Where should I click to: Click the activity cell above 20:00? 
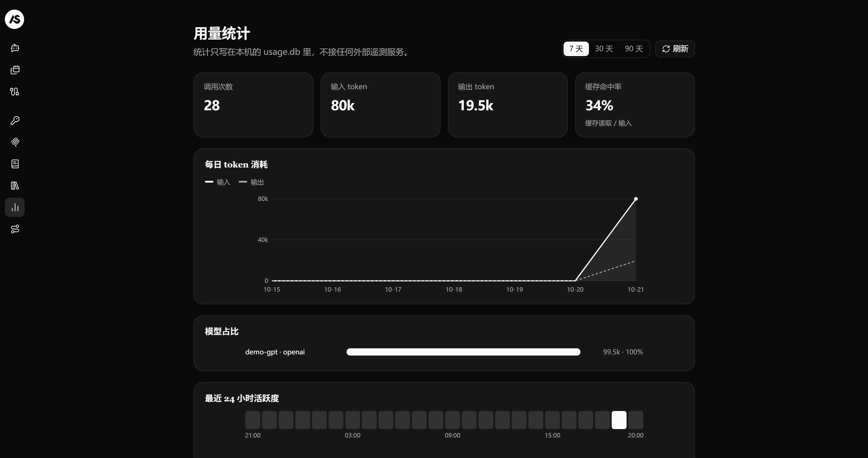(636, 420)
